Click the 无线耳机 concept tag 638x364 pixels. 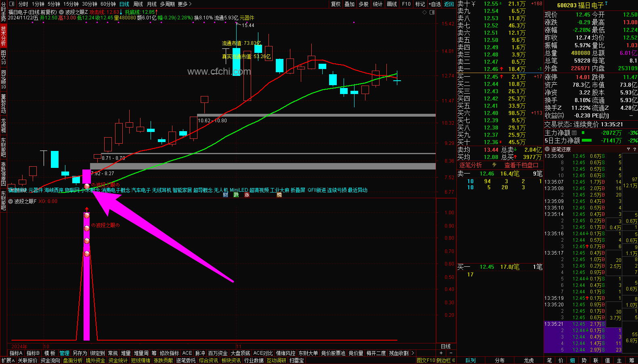pos(162,190)
